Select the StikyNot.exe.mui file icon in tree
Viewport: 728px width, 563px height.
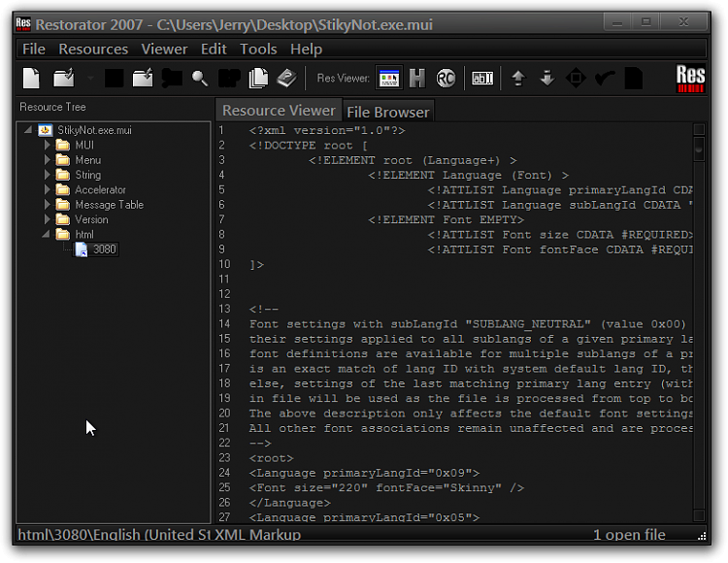pyautogui.click(x=45, y=130)
